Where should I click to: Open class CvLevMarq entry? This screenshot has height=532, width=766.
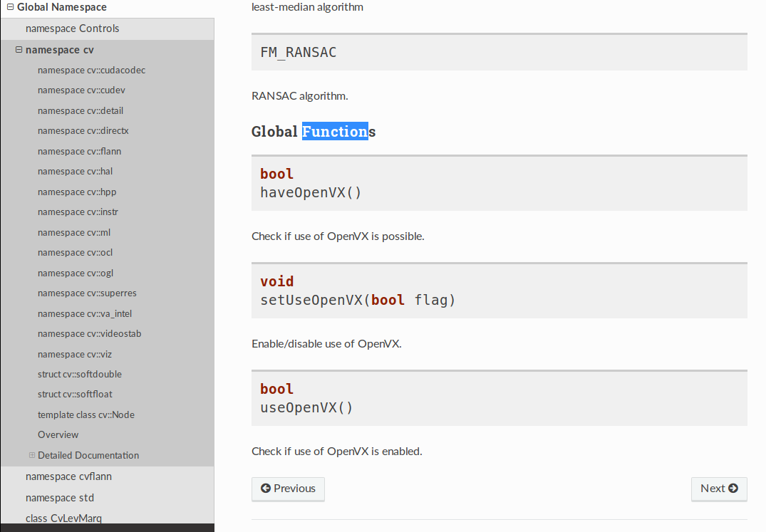(63, 518)
